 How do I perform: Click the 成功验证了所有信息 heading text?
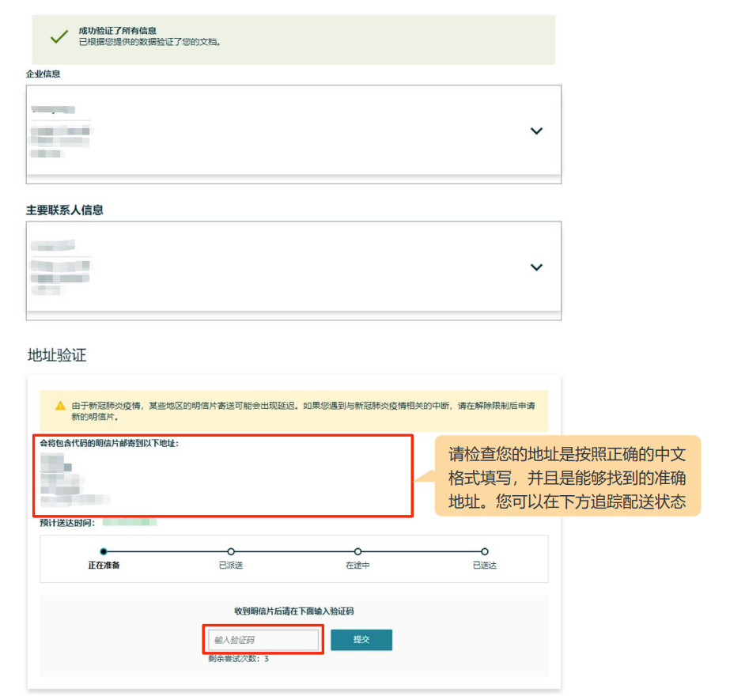point(117,31)
